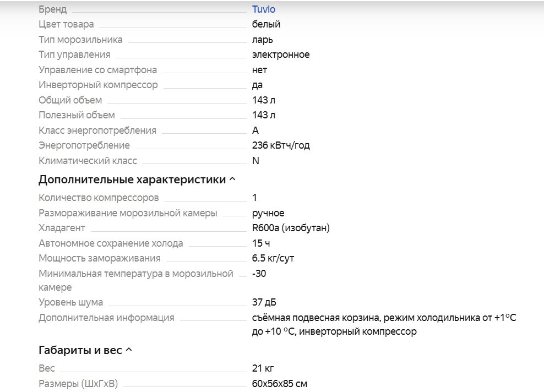The width and height of the screenshot is (544, 392).
Task: Click the Климатический класс label
Action: click(x=88, y=161)
